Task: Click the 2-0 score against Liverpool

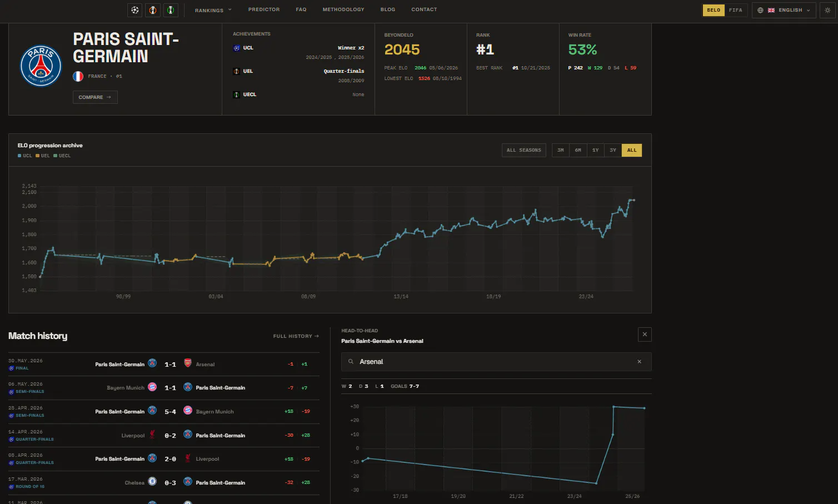Action: point(170,459)
